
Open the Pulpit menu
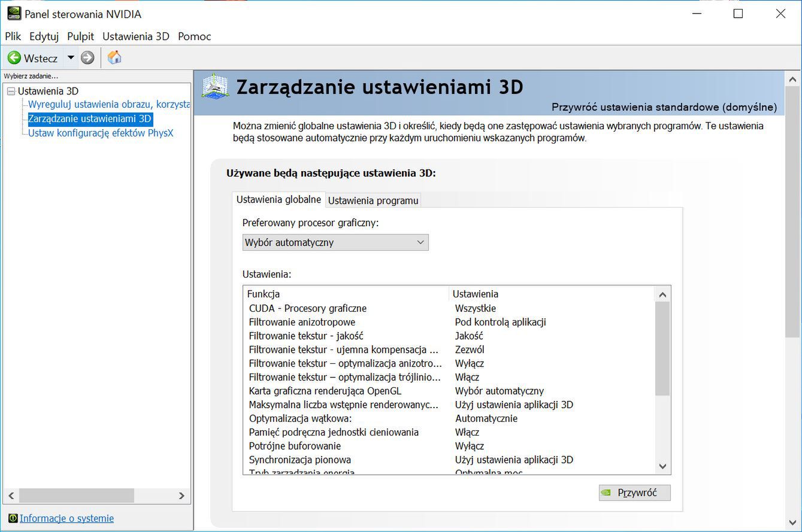click(80, 36)
